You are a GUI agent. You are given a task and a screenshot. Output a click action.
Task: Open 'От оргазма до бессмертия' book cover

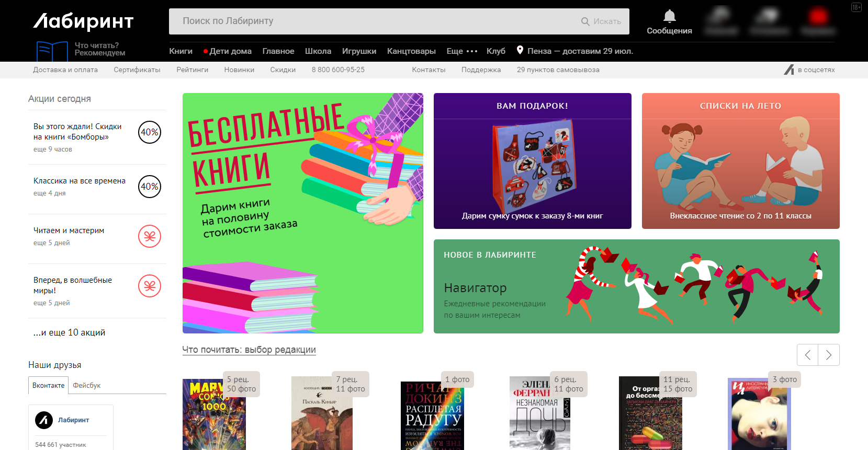tap(650, 413)
